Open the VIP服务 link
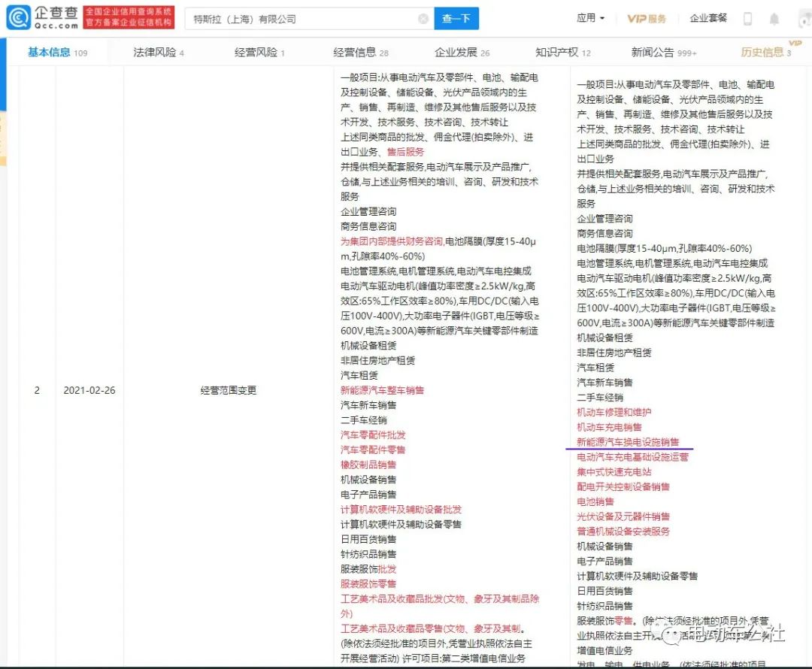This screenshot has width=812, height=669. (x=647, y=19)
